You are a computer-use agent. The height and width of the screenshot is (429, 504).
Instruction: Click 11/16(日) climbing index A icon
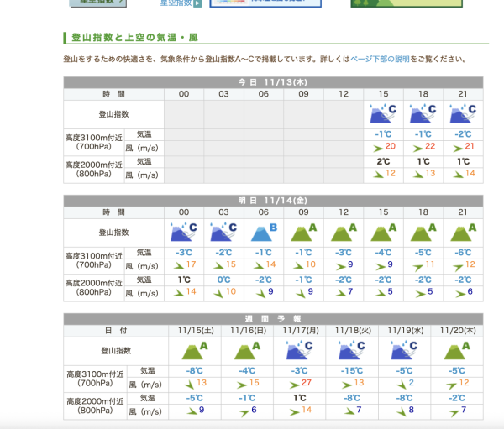[247, 350]
